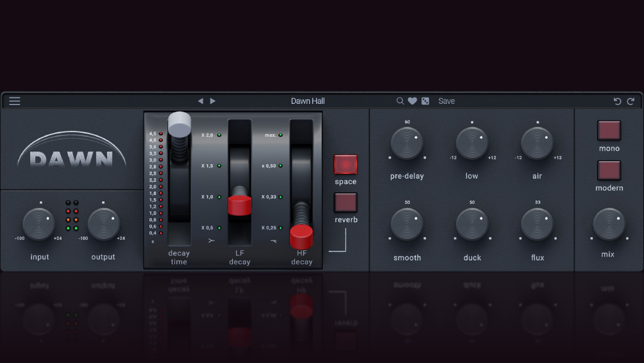The height and width of the screenshot is (363, 644).
Task: Undo the last change
Action: click(617, 101)
